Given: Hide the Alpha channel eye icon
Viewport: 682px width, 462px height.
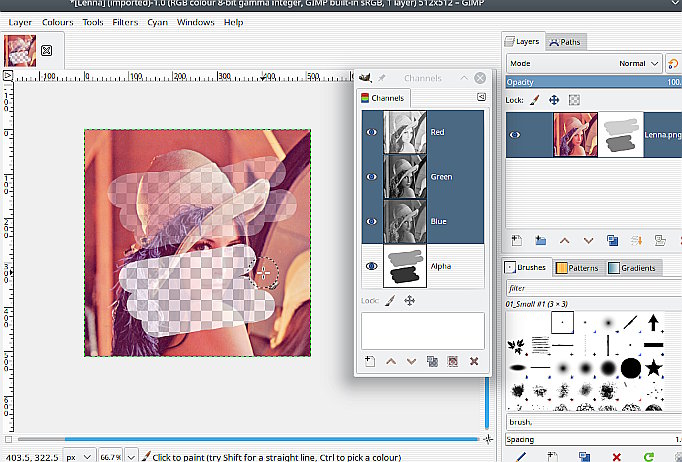Looking at the screenshot, I should click(x=372, y=266).
